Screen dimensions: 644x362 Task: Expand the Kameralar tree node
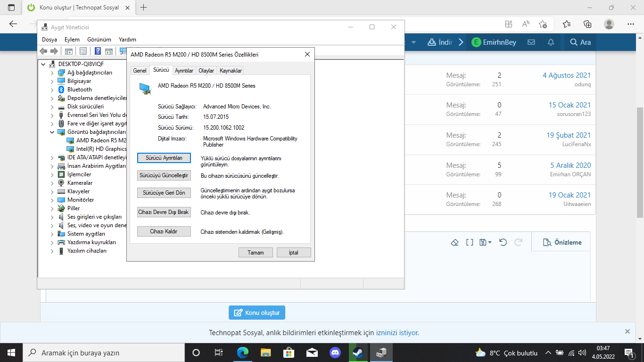(x=52, y=183)
